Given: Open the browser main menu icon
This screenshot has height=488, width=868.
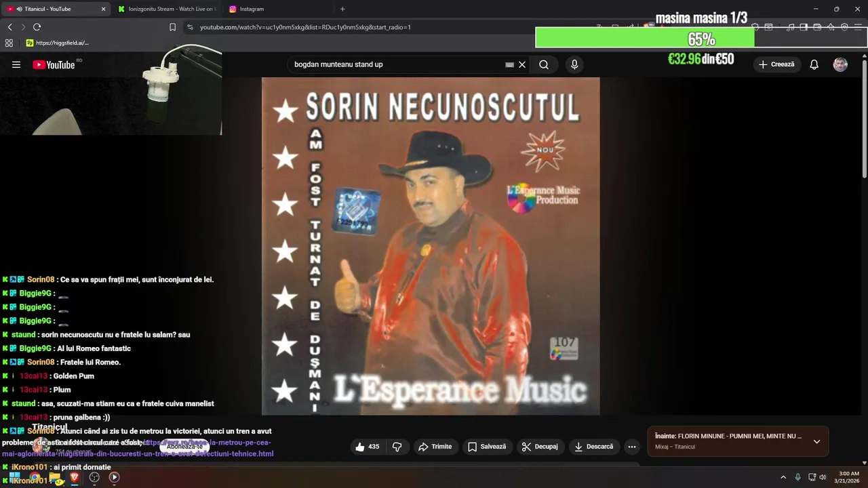Looking at the screenshot, I should click(858, 27).
